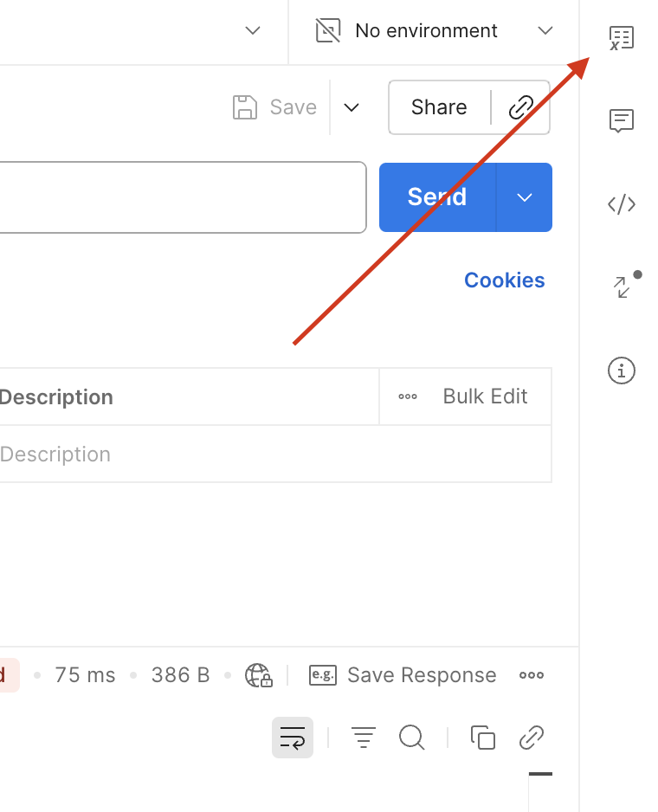This screenshot has width=658, height=812.
Task: Click the response link icon
Action: [x=531, y=738]
